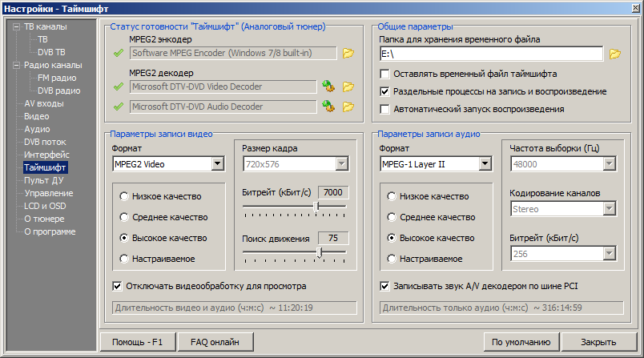644x358 pixels.
Task: Open Video Decoder filter properties icon
Action: [x=328, y=86]
